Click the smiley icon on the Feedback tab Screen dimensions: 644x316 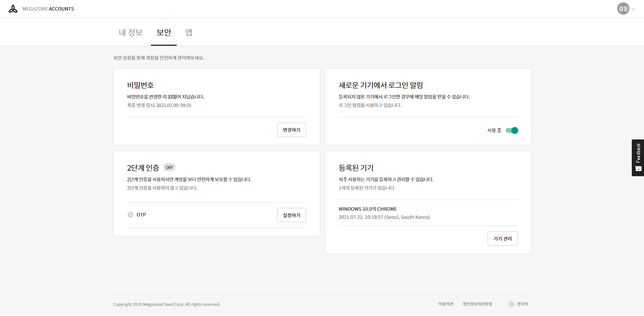coord(638,169)
